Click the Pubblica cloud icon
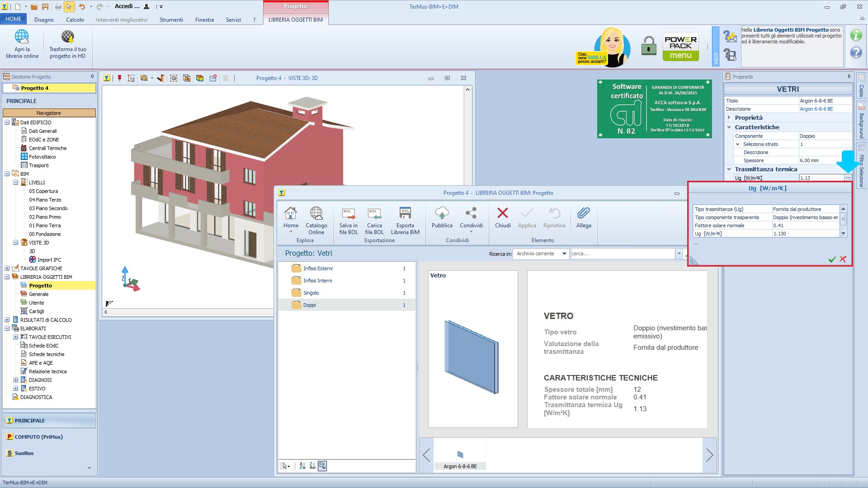The width and height of the screenshot is (868, 488). pos(442,214)
